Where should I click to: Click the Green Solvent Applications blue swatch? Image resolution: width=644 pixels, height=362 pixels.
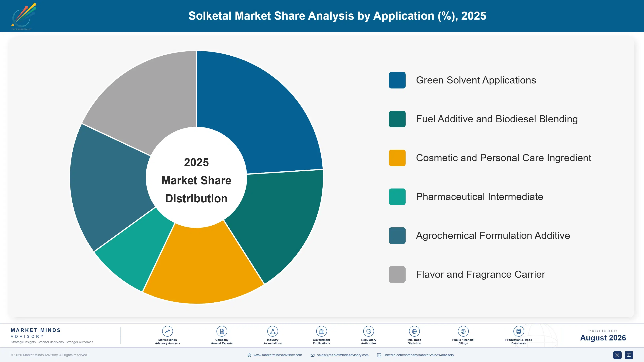click(x=397, y=80)
